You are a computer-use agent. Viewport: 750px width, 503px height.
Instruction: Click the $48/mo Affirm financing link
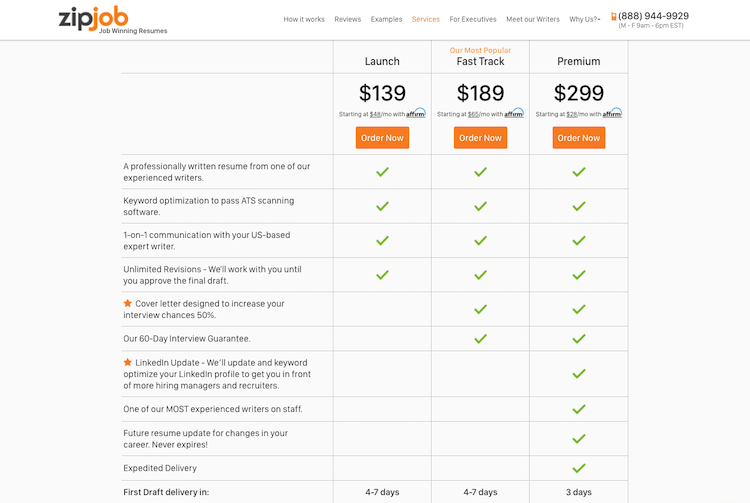click(375, 114)
